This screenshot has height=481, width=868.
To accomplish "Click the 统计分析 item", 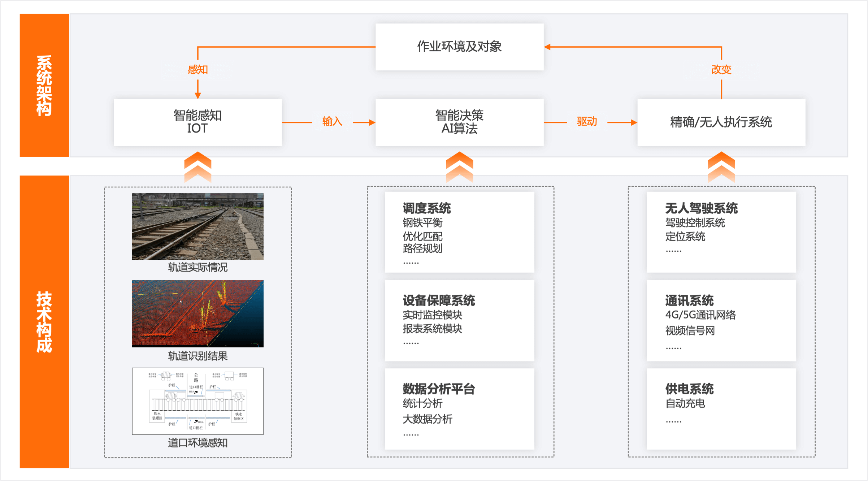I will coord(422,403).
